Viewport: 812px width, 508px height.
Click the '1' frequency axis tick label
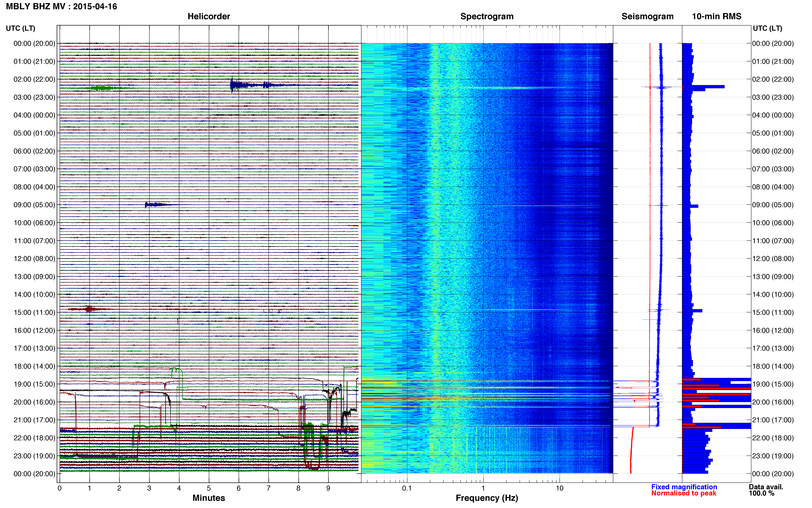coord(483,488)
